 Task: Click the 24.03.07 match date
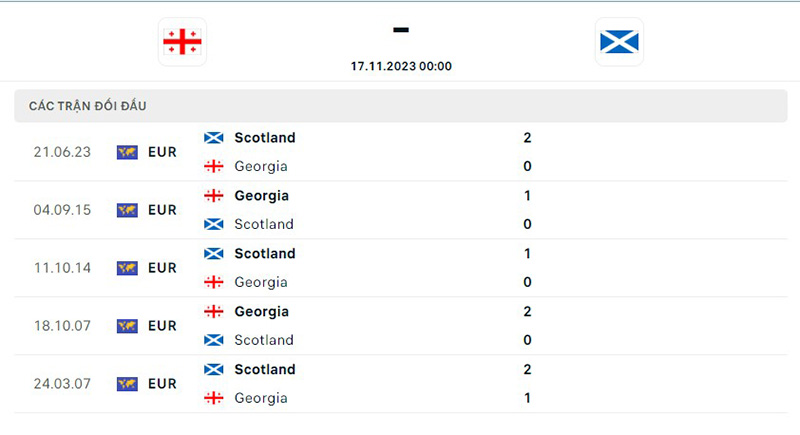point(62,384)
